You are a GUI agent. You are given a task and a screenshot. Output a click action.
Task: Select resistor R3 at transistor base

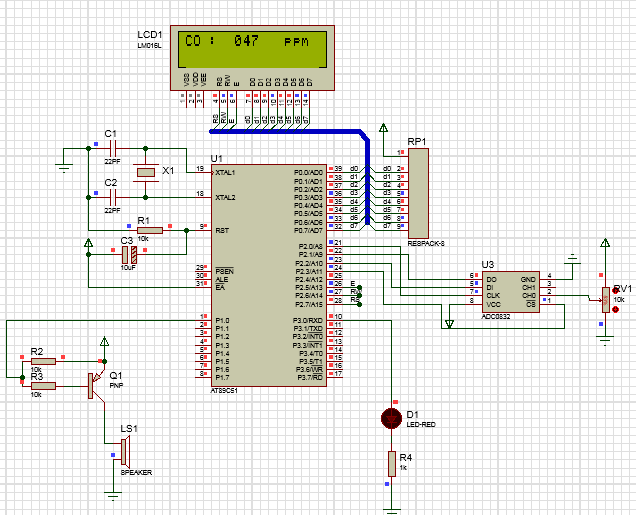(43, 384)
